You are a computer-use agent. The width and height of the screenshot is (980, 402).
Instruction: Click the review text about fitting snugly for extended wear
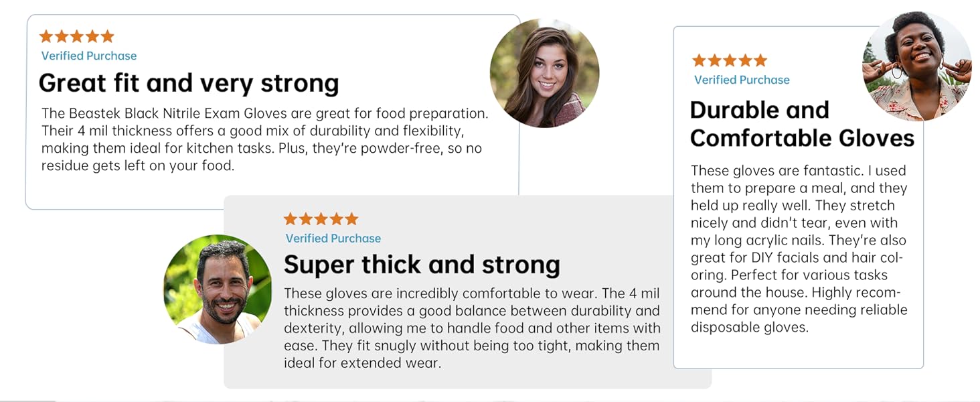pyautogui.click(x=471, y=328)
